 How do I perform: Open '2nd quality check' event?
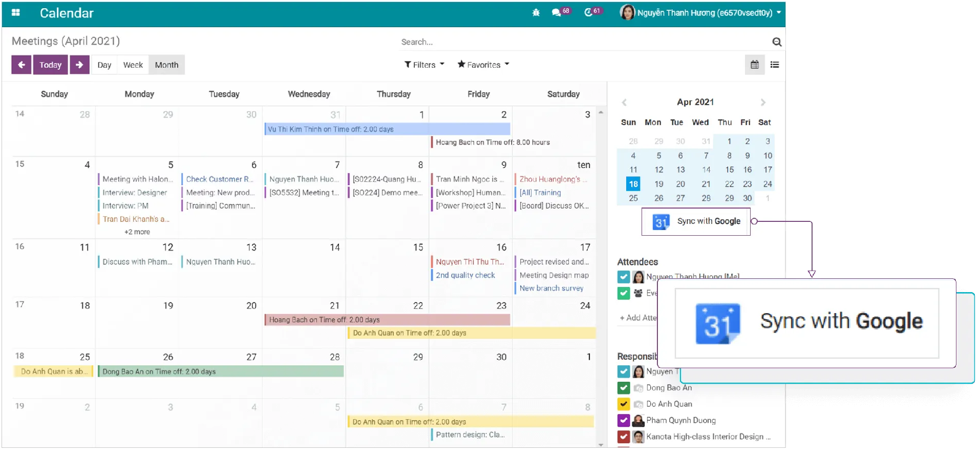pos(470,276)
